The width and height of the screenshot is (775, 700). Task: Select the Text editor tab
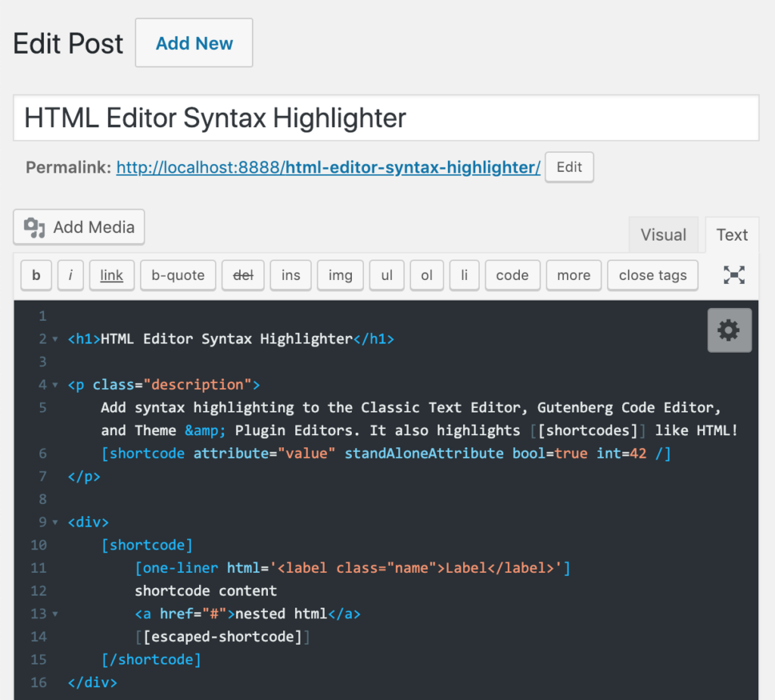point(731,235)
